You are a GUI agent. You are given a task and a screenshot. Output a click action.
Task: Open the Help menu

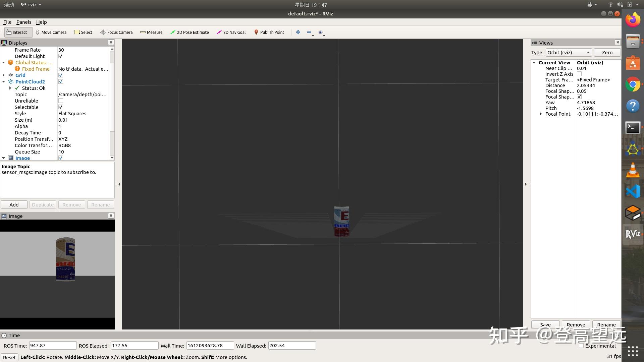point(41,22)
